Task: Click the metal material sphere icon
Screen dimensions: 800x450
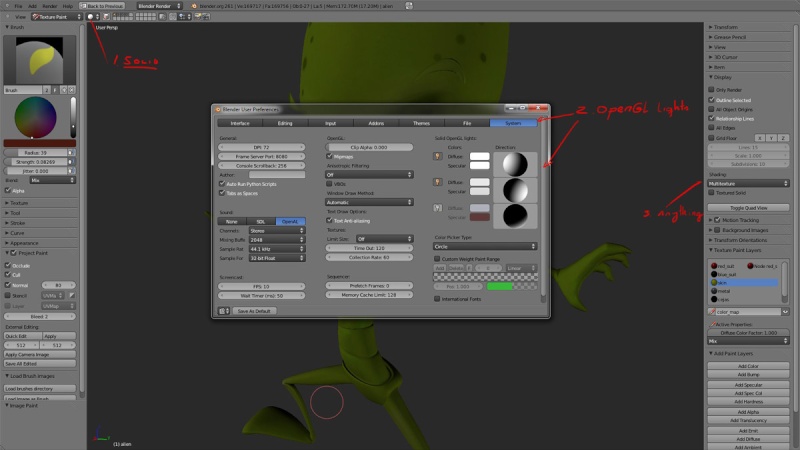Action: [x=714, y=291]
